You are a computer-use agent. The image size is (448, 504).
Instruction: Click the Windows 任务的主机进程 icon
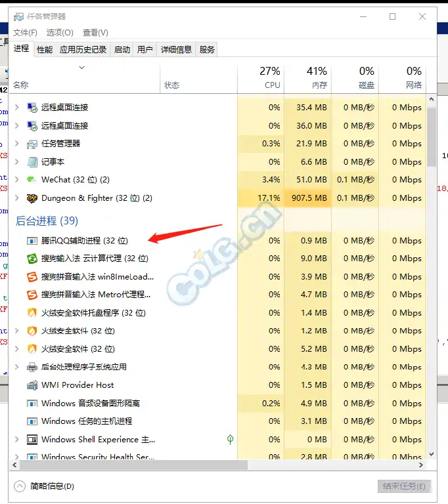[32, 421]
